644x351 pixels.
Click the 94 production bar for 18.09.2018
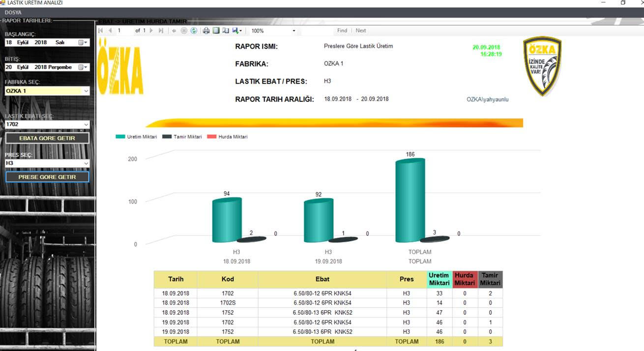[227, 220]
